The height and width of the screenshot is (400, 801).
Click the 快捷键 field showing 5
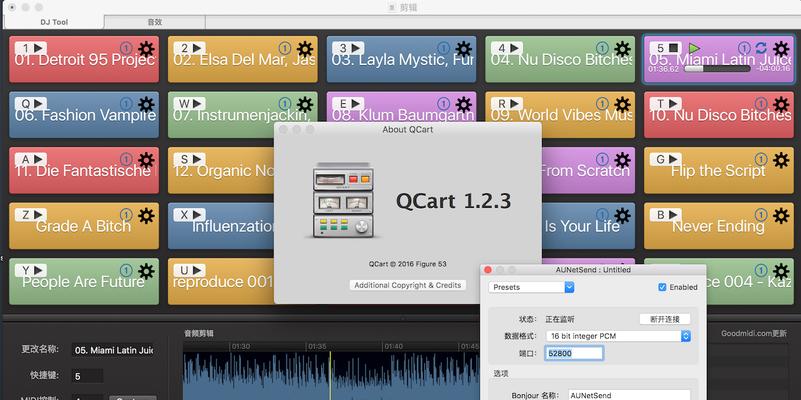[87, 376]
